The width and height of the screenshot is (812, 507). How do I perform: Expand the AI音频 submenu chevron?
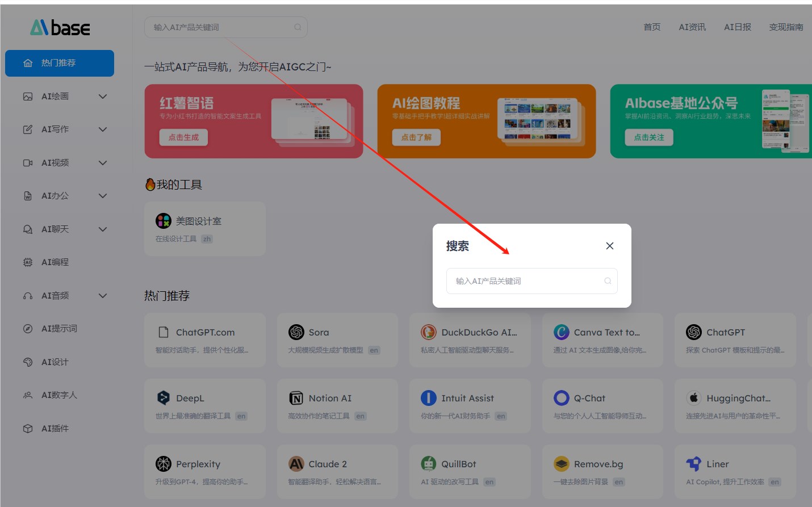pos(103,296)
